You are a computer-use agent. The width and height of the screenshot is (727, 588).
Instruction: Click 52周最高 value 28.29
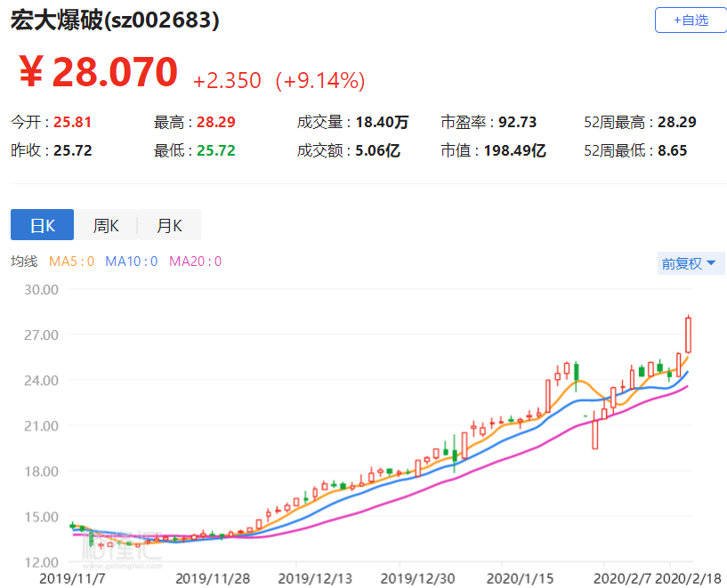677,122
